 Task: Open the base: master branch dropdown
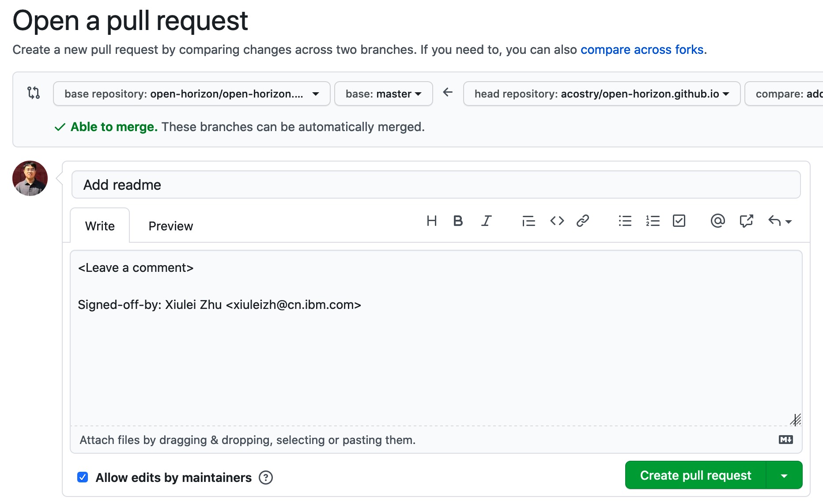point(383,94)
